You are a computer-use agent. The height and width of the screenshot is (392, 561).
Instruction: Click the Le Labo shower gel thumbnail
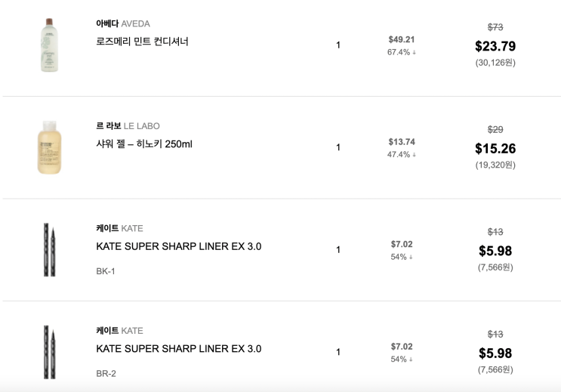point(49,147)
